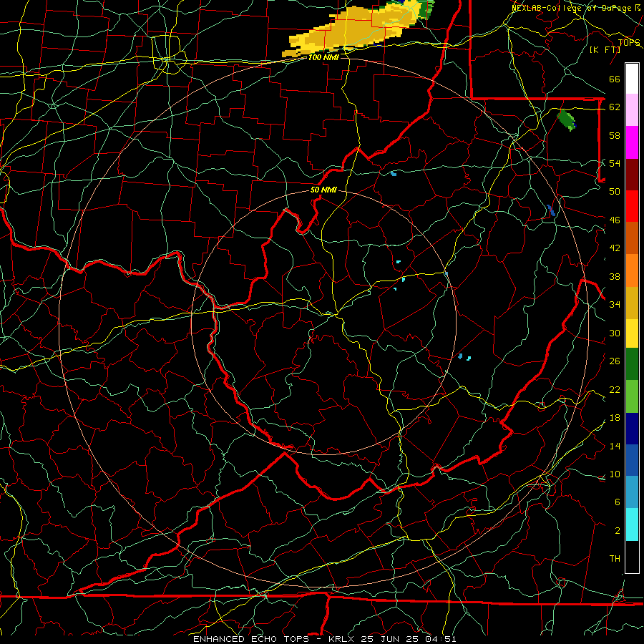Click the white swatch beside 66 in legend
This screenshot has height=644, width=644.
pos(632,79)
